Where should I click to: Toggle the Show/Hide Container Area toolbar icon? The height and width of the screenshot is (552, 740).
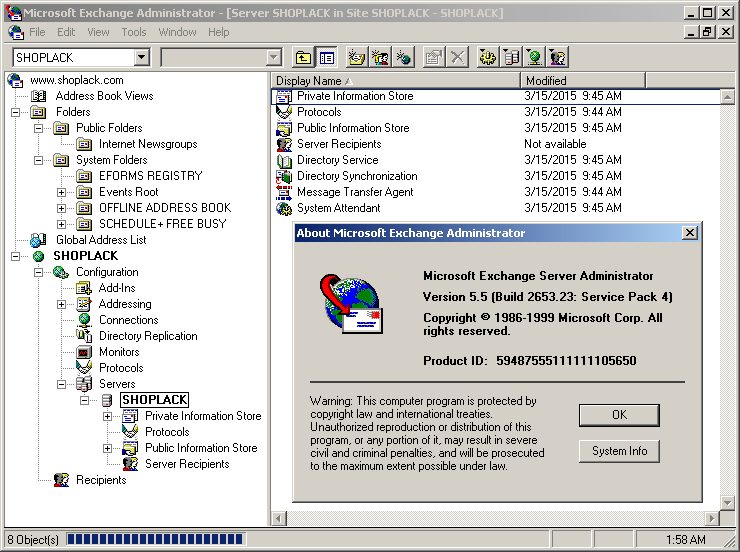pyautogui.click(x=327, y=58)
